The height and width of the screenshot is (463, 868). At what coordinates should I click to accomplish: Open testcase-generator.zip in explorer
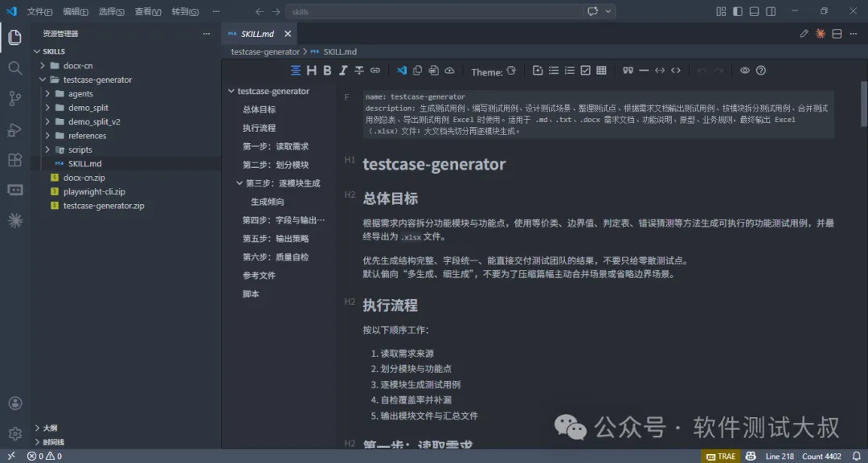[104, 206]
